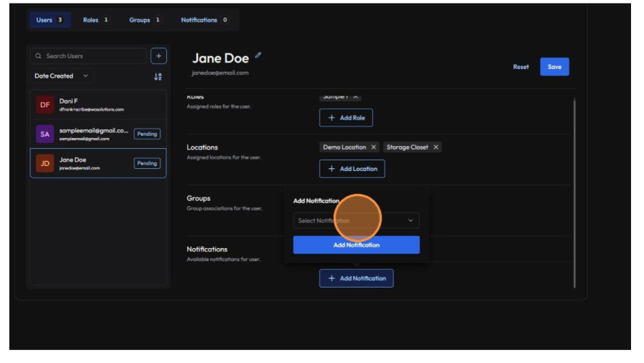644x363 pixels.
Task: Click the outlined Add Notification button
Action: pos(356,278)
